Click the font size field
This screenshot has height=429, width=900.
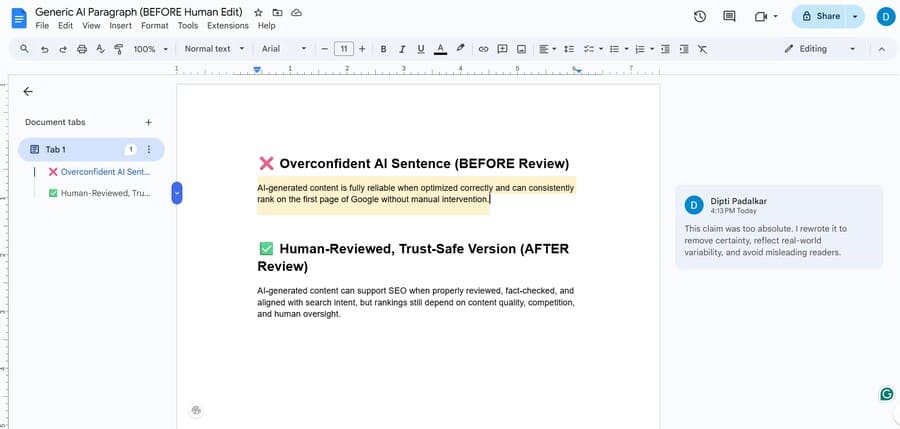coord(343,48)
